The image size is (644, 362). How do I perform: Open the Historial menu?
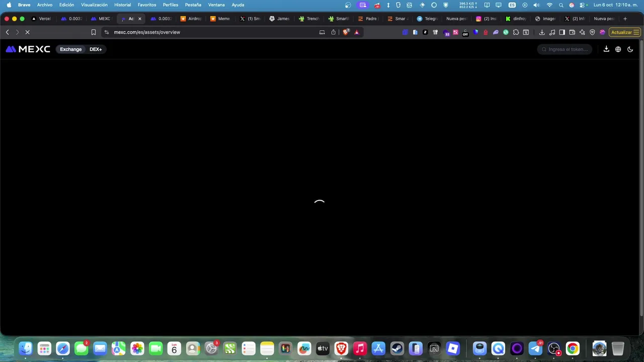point(123,5)
